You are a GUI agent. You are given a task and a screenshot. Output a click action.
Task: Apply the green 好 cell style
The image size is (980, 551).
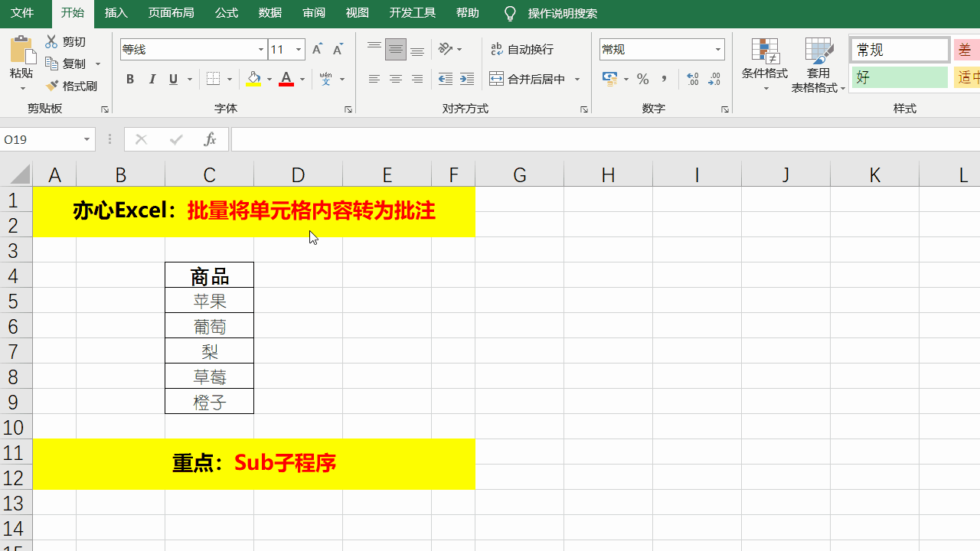(x=900, y=77)
